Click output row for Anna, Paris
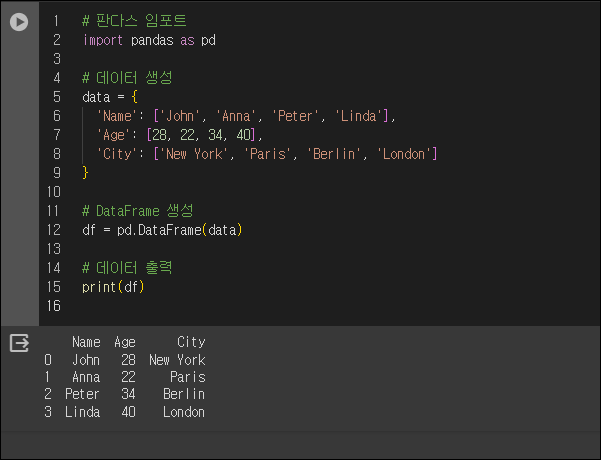 click(x=125, y=377)
